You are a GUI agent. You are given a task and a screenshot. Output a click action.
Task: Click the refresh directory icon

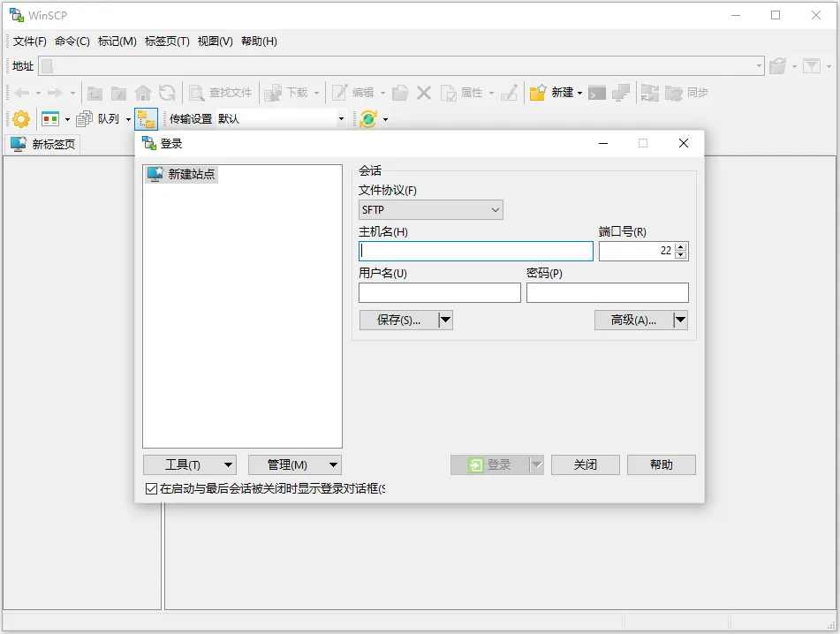(167, 93)
